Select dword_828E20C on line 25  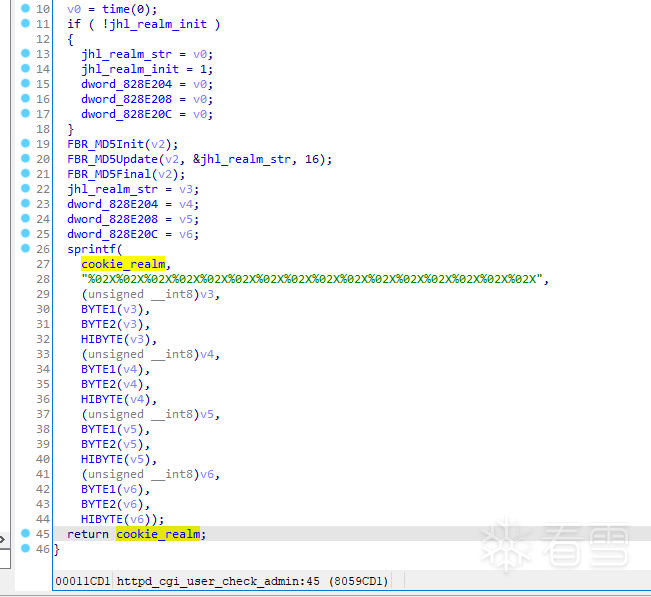coord(113,234)
